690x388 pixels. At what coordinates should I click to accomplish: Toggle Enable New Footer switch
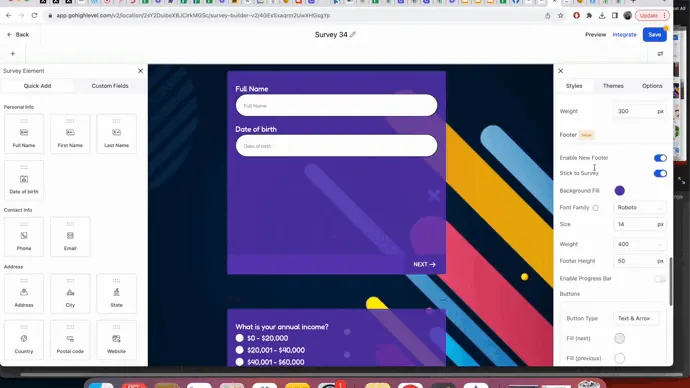click(660, 158)
